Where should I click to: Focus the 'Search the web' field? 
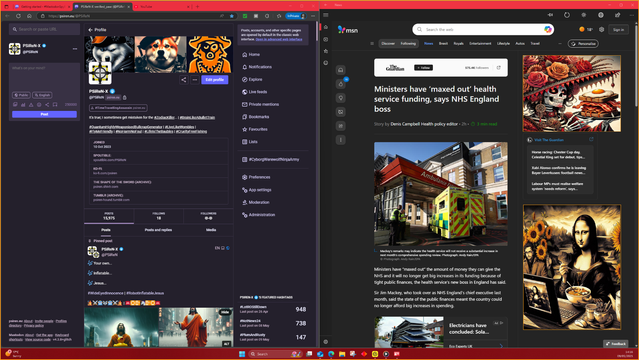[x=483, y=29]
